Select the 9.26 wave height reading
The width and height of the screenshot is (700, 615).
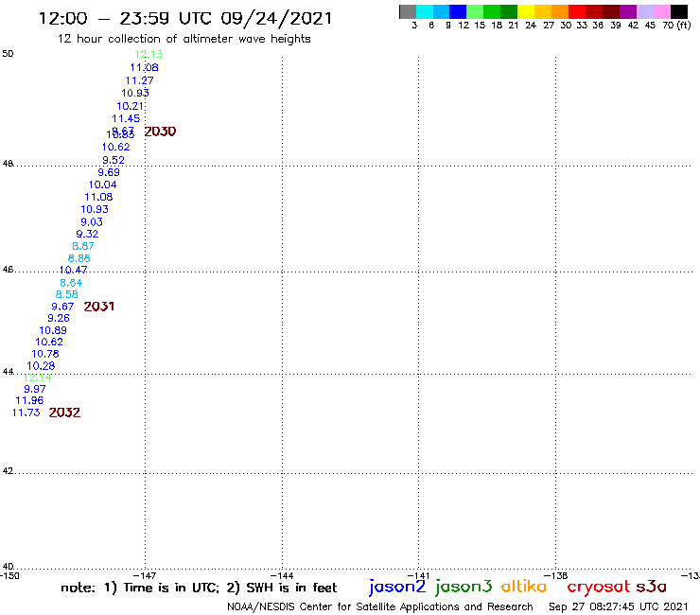click(x=59, y=318)
